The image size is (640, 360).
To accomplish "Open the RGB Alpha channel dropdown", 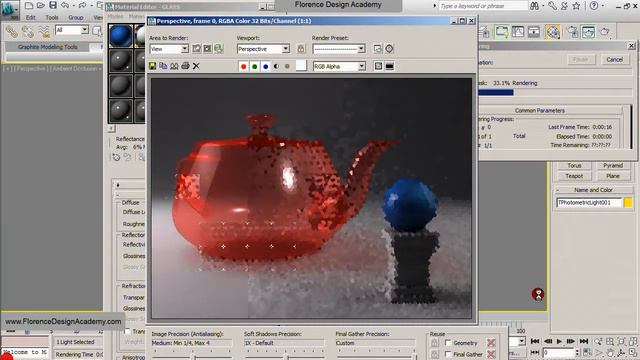I will coord(362,66).
